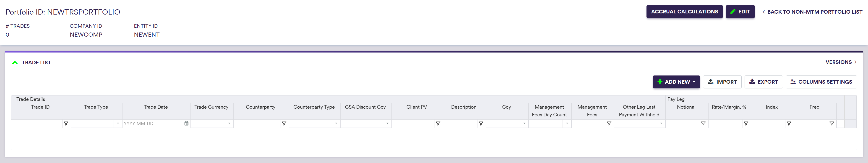Click the Freq column filter icon
This screenshot has height=163, width=868.
(x=832, y=124)
